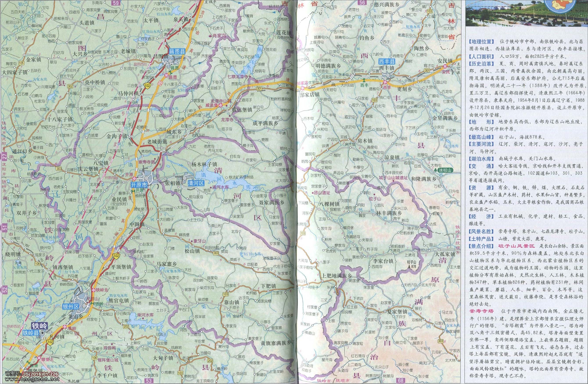This screenshot has height=384, width=588.
Task: Click the 105 road shield near 金家镇
Action: pos(22,63)
